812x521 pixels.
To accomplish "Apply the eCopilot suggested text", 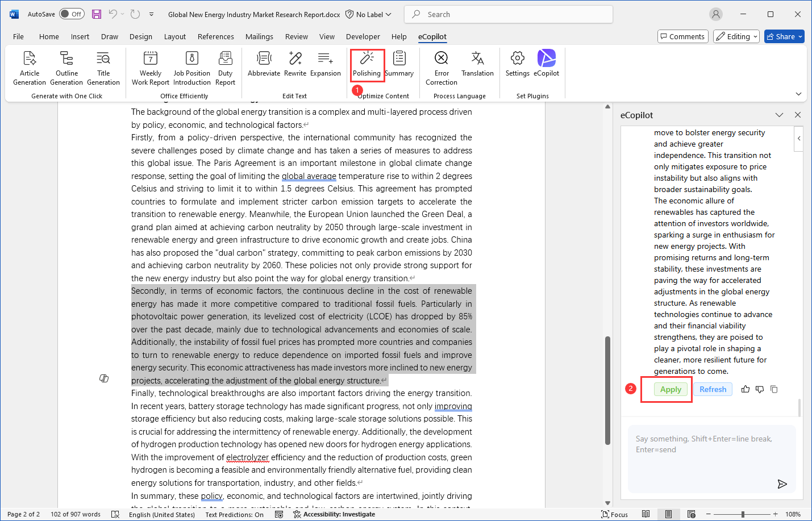I will click(671, 389).
